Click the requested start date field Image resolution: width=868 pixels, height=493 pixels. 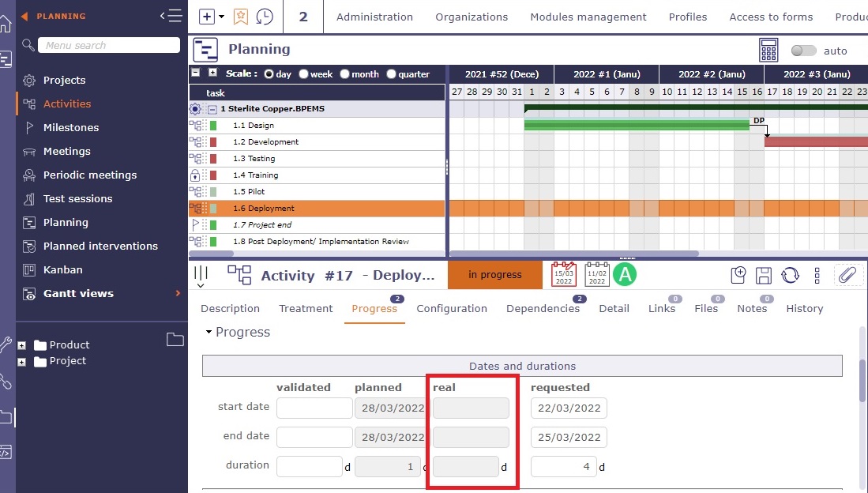click(569, 408)
